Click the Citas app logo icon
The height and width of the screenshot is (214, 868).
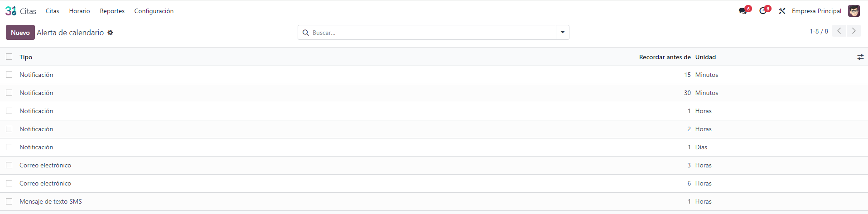[x=11, y=11]
